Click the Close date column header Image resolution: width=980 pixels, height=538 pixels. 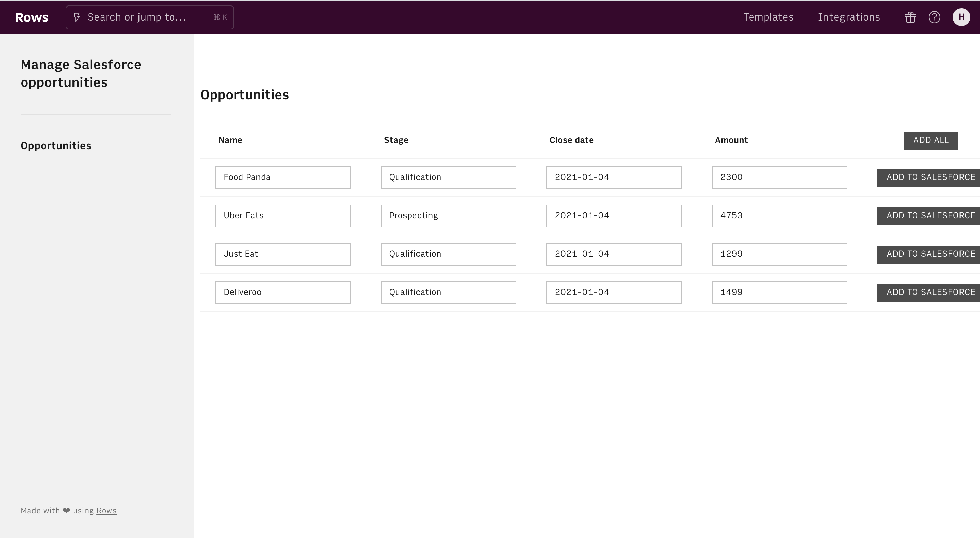click(x=571, y=140)
